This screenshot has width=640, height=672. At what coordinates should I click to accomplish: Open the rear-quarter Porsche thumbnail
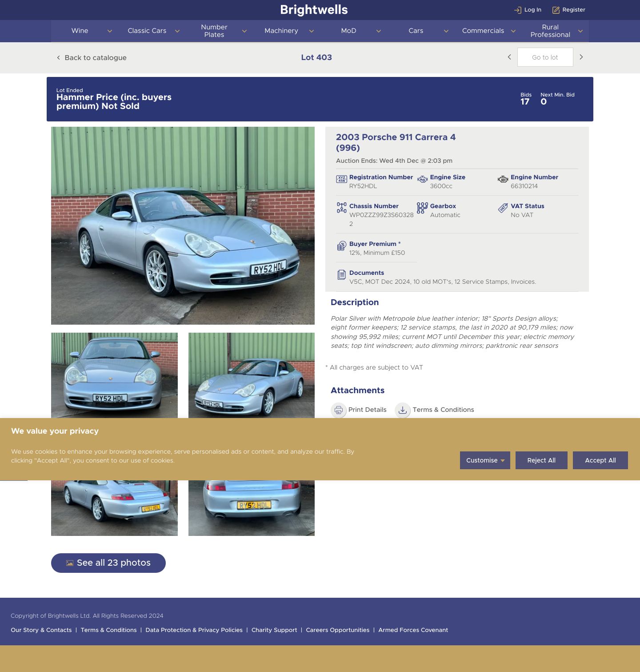114,508
